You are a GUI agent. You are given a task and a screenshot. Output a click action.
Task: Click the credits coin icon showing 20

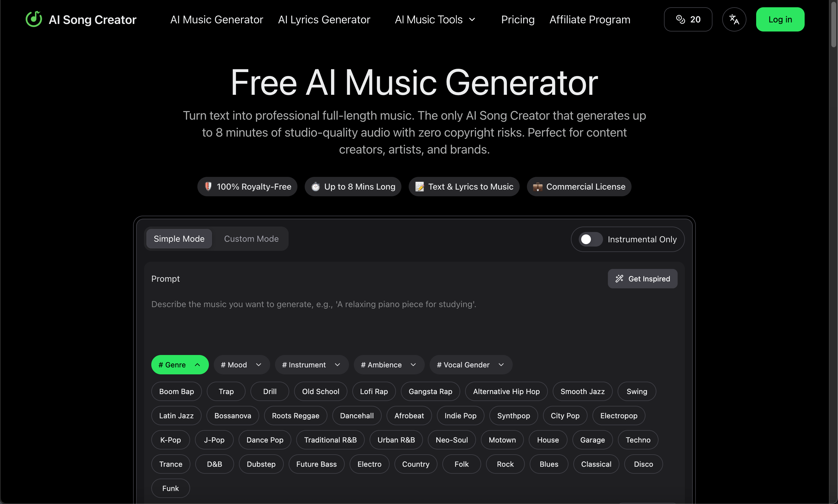click(680, 19)
